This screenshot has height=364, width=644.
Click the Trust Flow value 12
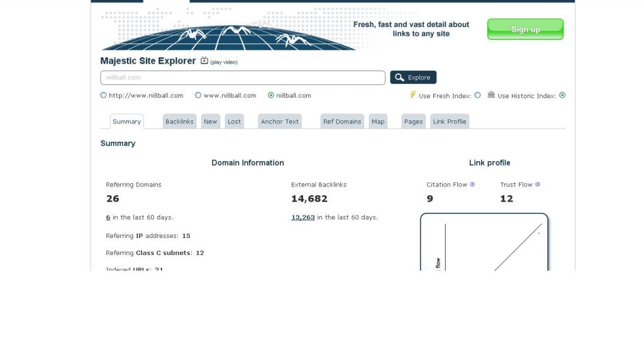tap(506, 198)
